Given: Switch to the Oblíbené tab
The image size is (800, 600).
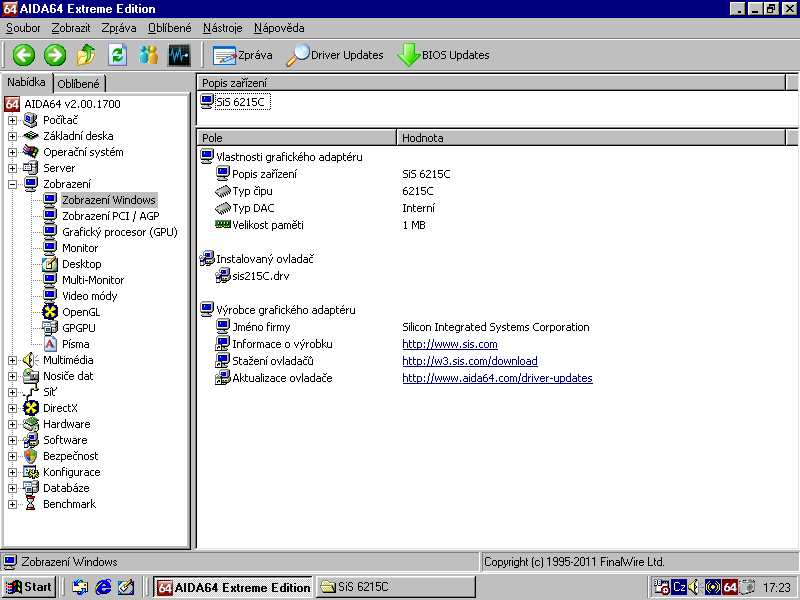Looking at the screenshot, I should point(79,84).
